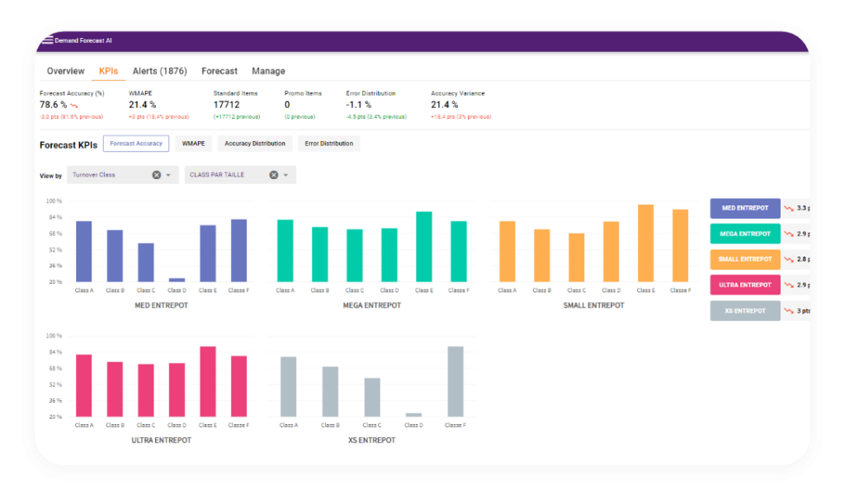Clear the CLASS PAR TAILLE filter selection

click(273, 175)
